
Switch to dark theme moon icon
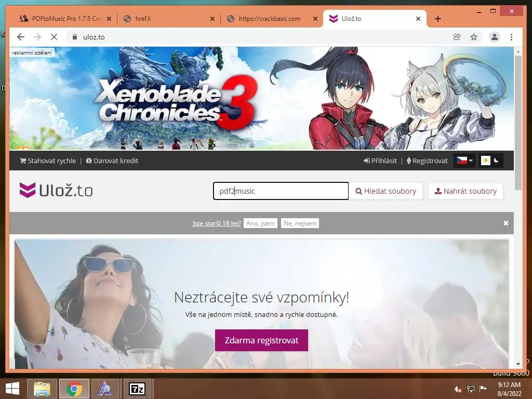[x=496, y=161]
